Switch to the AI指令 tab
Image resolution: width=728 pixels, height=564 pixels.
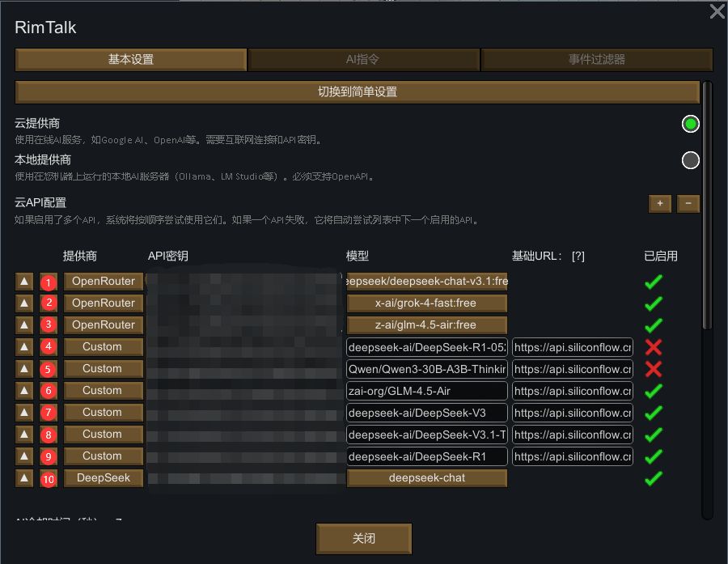pos(363,59)
